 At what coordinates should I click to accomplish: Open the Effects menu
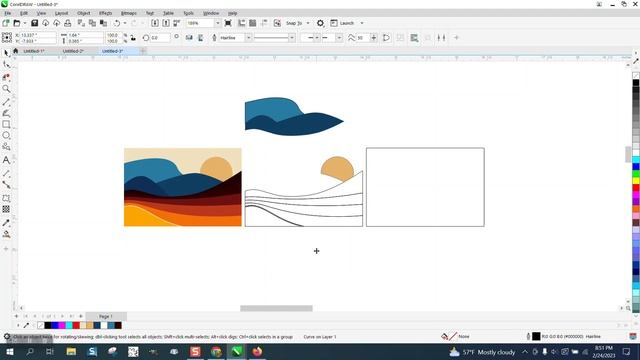pos(105,13)
